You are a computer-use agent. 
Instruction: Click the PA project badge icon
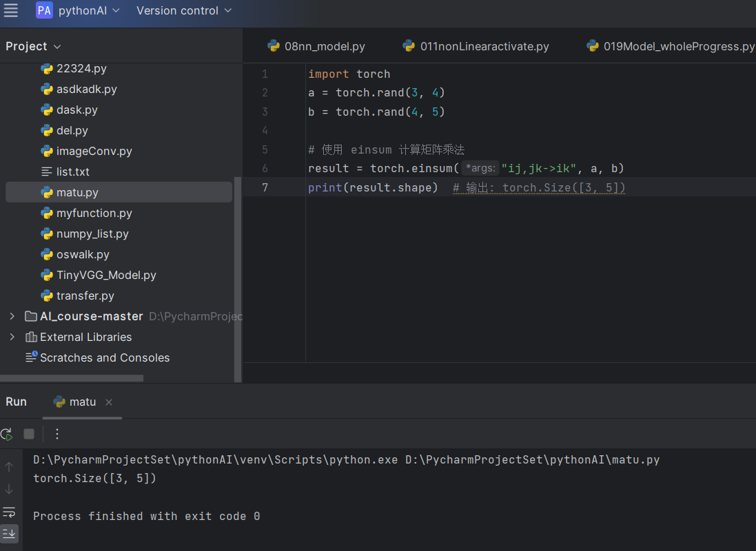(44, 10)
